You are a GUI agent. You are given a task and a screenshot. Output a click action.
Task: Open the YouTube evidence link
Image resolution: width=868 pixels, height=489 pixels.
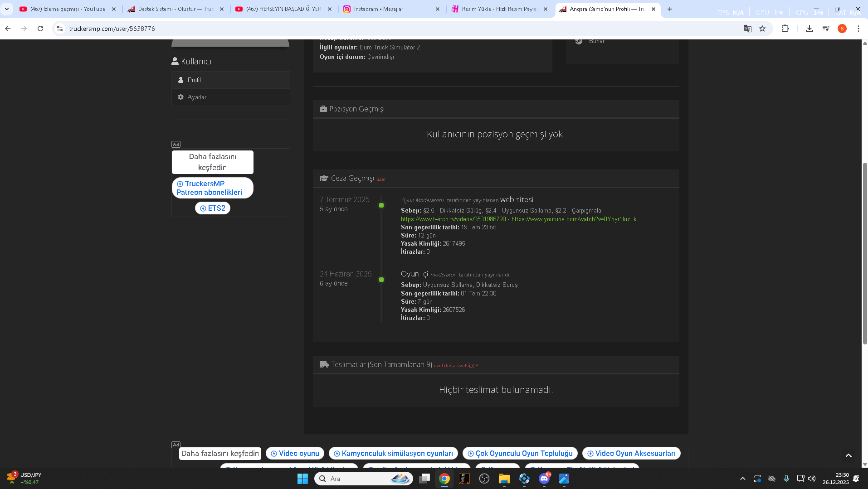(574, 219)
